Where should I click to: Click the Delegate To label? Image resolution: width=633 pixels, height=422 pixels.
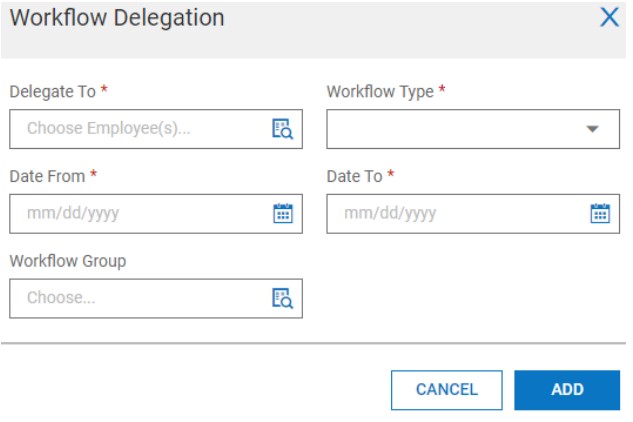52,92
